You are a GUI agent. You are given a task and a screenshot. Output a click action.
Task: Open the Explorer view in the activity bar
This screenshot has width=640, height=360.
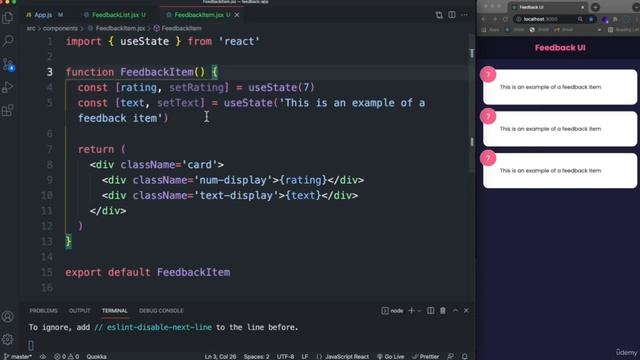click(x=8, y=18)
